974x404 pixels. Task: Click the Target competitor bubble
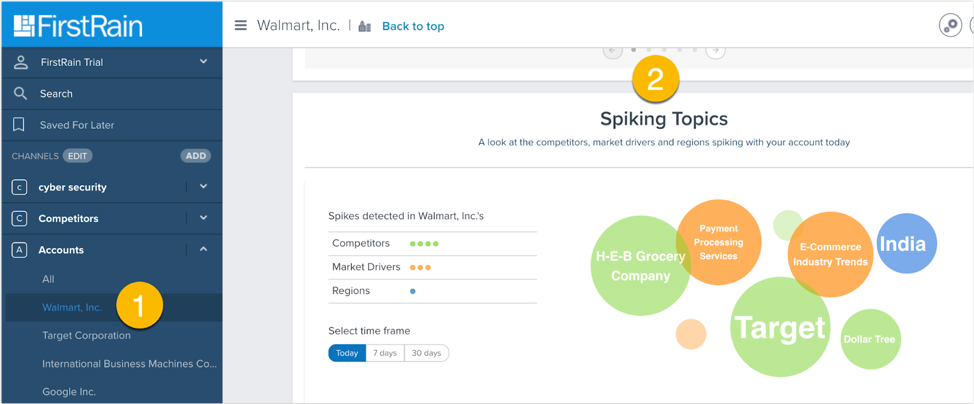click(780, 327)
